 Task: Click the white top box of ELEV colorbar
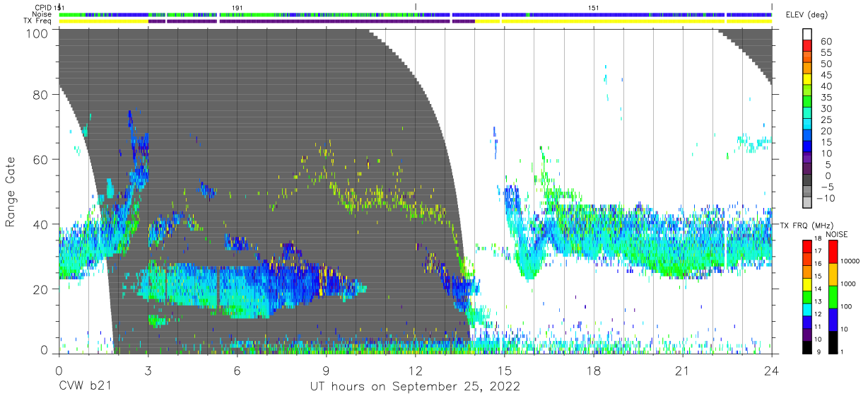[807, 35]
